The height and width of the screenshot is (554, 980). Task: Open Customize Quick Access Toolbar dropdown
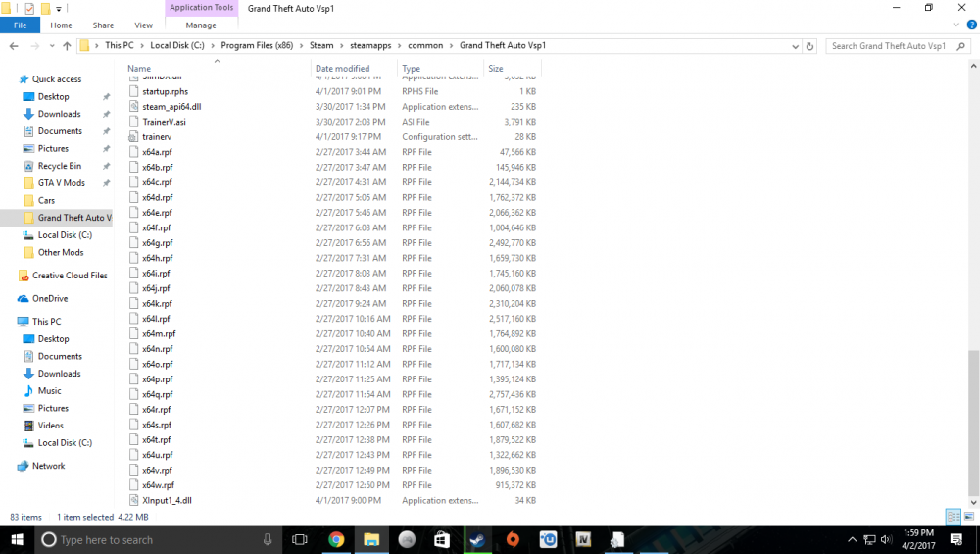[x=59, y=9]
